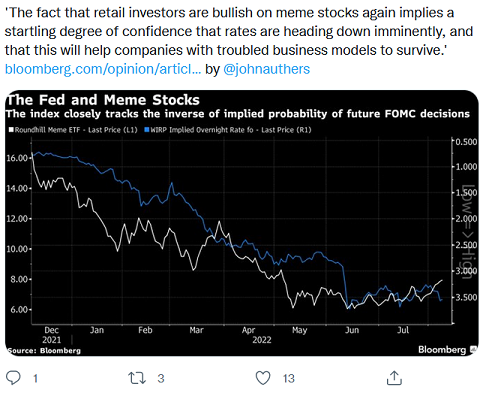Click the Mar label on the time axis
The height and width of the screenshot is (393, 486).
196,330
